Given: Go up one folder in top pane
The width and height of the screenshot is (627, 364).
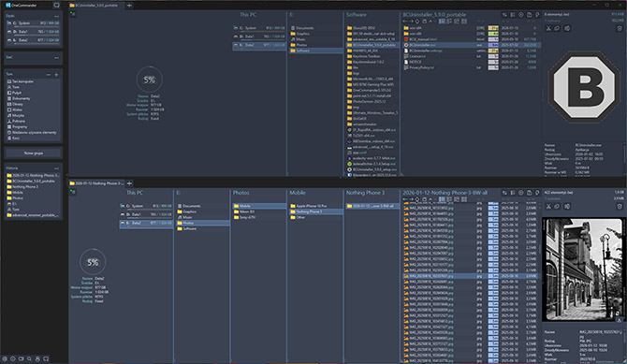Looking at the screenshot, I should pos(430,21).
